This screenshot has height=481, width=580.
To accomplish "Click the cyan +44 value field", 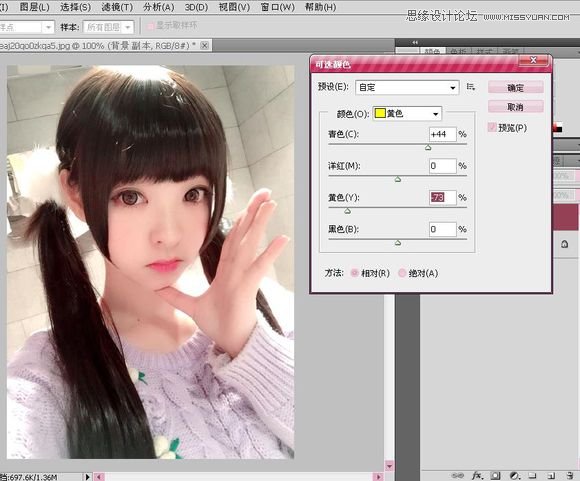I will (443, 134).
